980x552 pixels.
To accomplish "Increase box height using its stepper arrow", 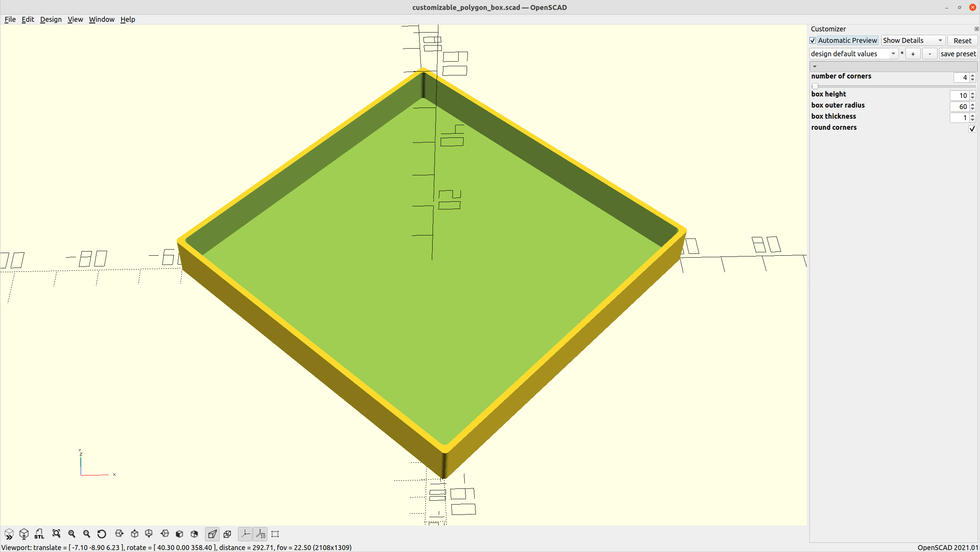I will click(972, 93).
